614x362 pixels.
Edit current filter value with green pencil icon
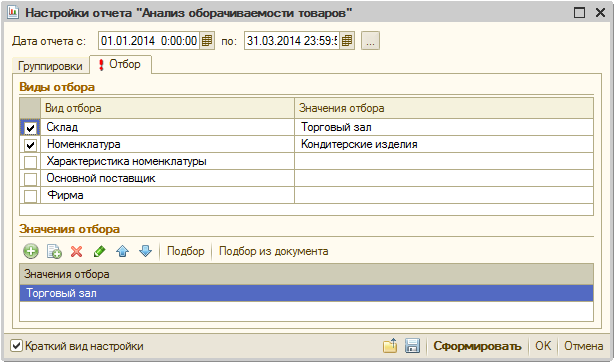pyautogui.click(x=99, y=251)
